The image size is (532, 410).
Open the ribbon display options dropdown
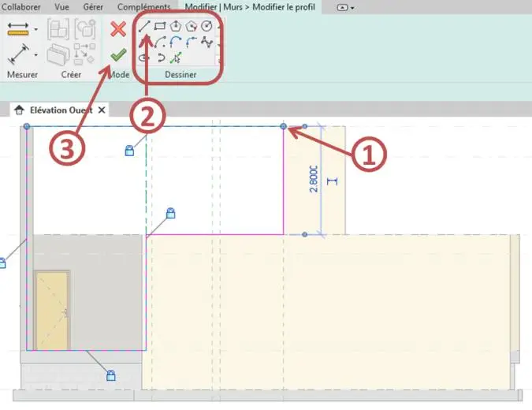(345, 7)
